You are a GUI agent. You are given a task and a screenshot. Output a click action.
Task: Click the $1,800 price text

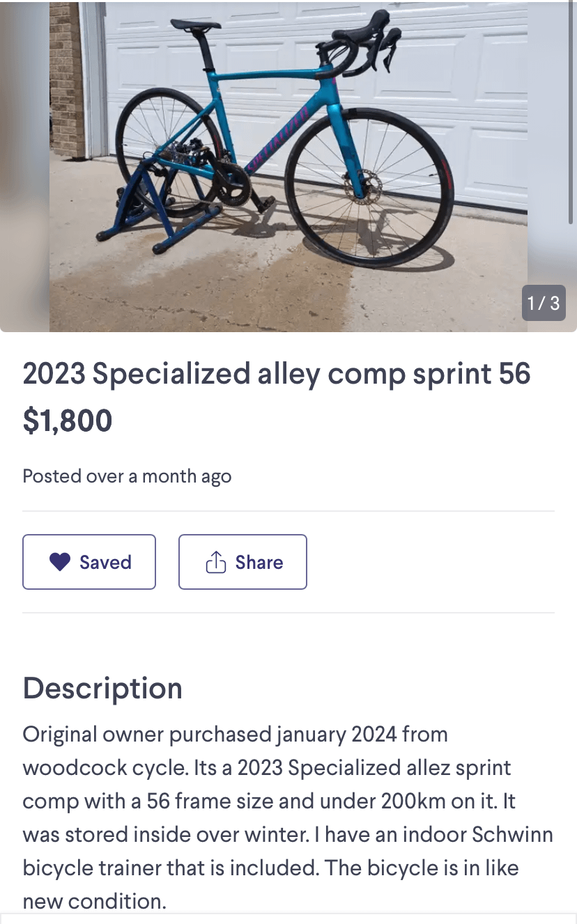68,421
